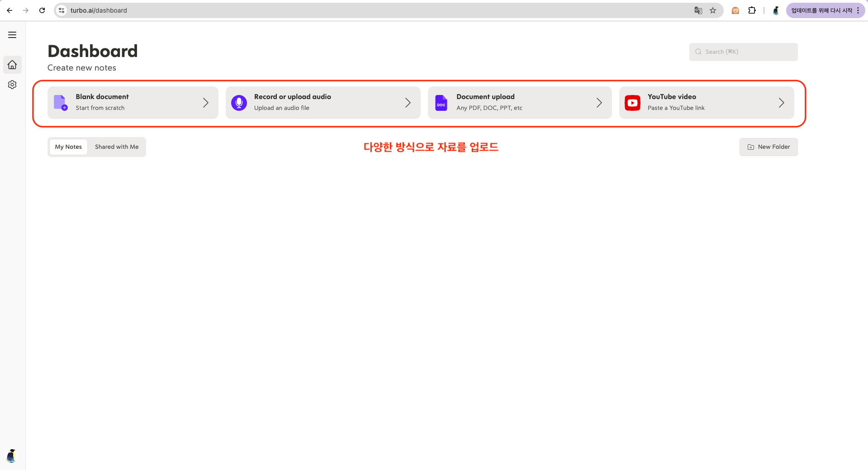
Task: Click the browser back arrow
Action: coord(9,10)
